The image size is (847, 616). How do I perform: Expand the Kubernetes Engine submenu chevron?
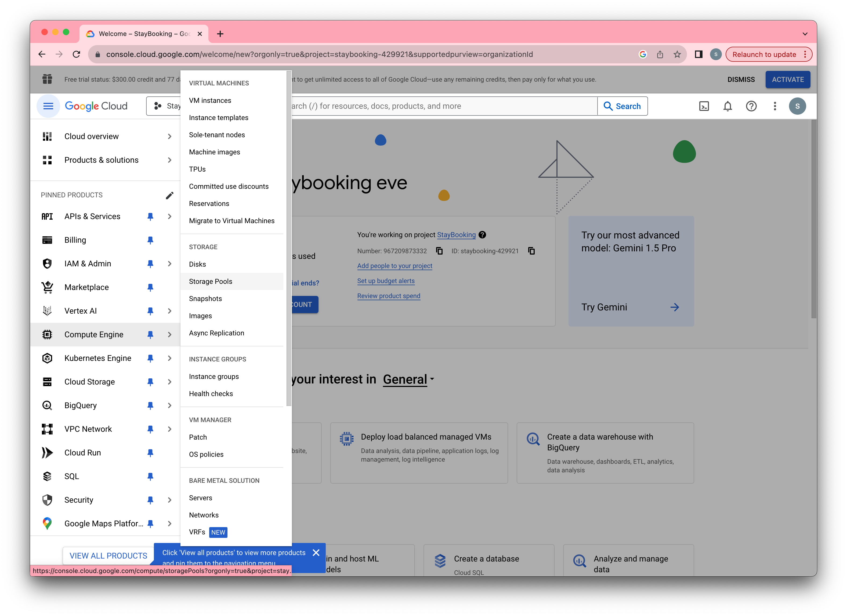pyautogui.click(x=169, y=358)
